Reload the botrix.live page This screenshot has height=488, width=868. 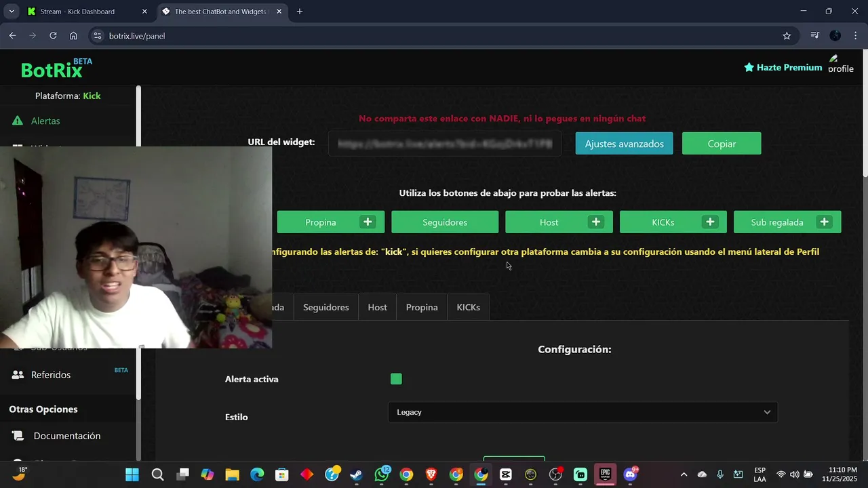[53, 36]
